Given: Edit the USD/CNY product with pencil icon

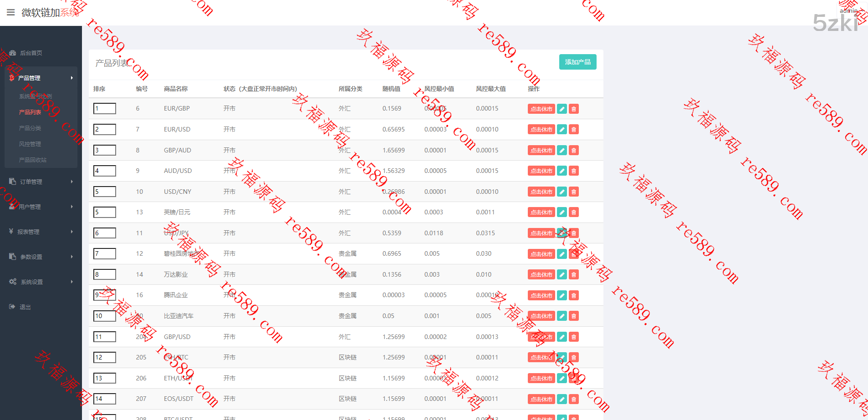Looking at the screenshot, I should pyautogui.click(x=562, y=192).
